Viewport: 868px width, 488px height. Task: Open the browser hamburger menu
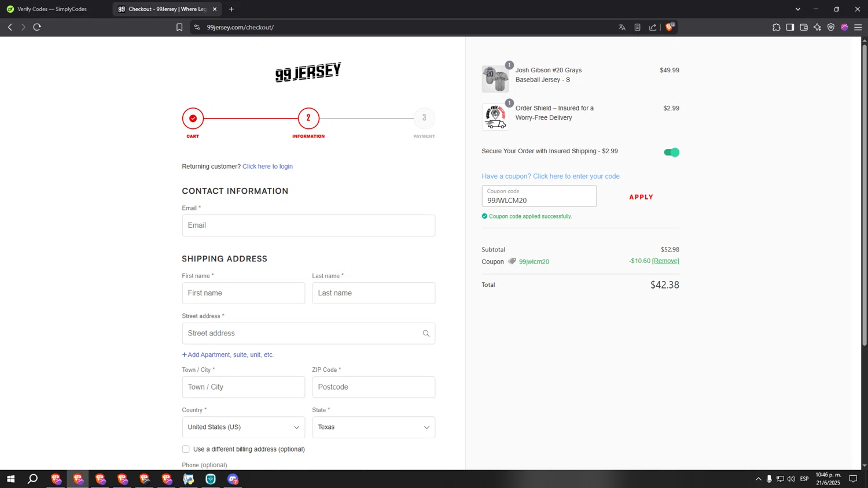(x=858, y=27)
